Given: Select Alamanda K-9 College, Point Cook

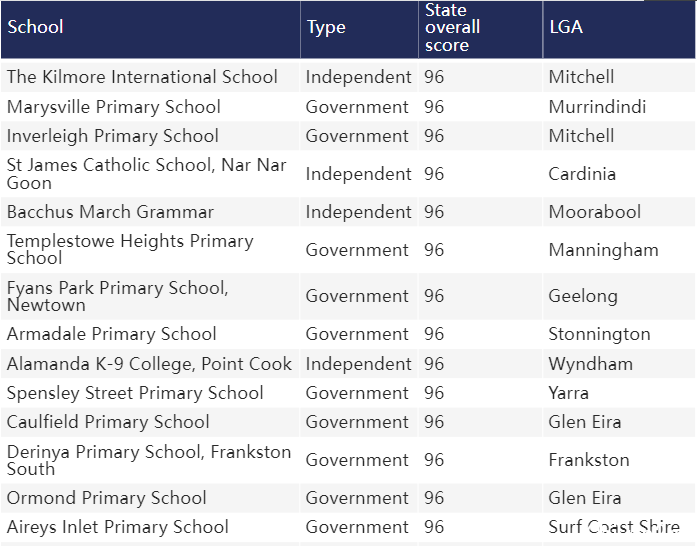Looking at the screenshot, I should [149, 364].
